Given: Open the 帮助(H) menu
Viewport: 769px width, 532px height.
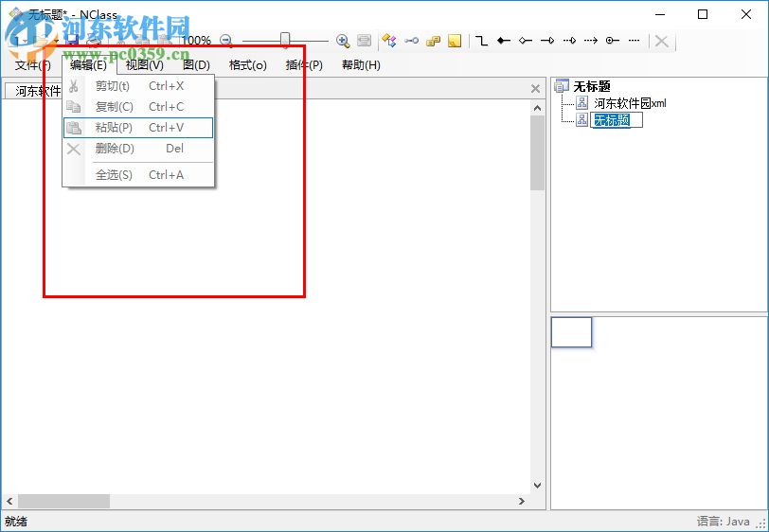Looking at the screenshot, I should (361, 65).
